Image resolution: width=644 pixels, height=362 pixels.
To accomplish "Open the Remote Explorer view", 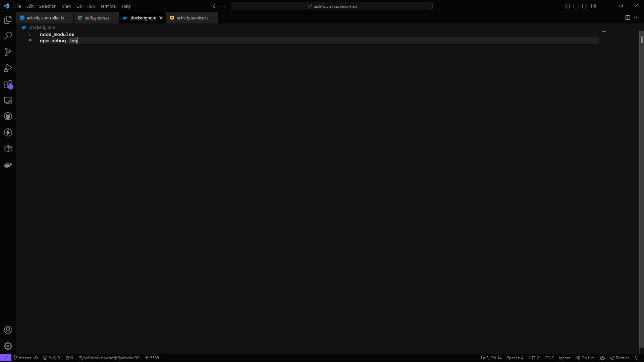I will pos(8,100).
